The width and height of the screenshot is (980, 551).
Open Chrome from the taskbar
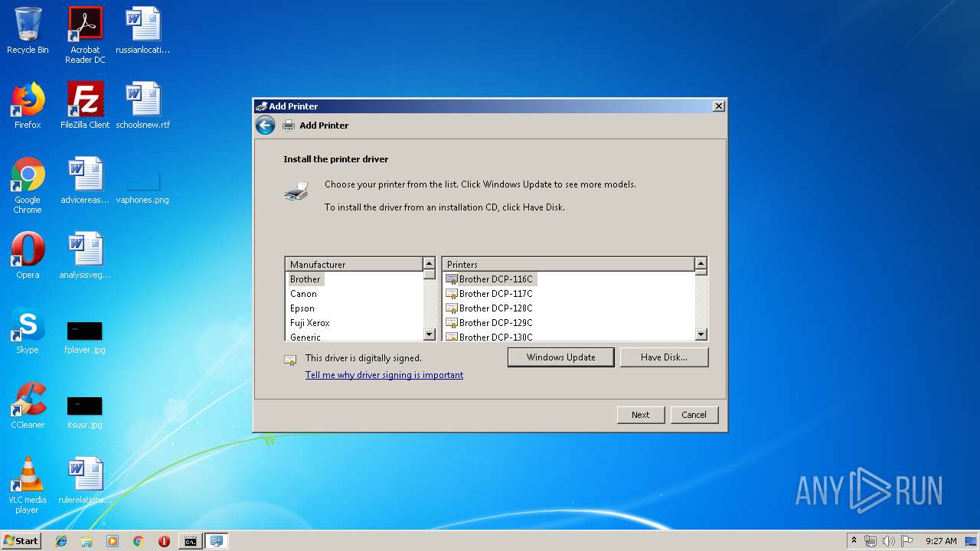click(138, 541)
